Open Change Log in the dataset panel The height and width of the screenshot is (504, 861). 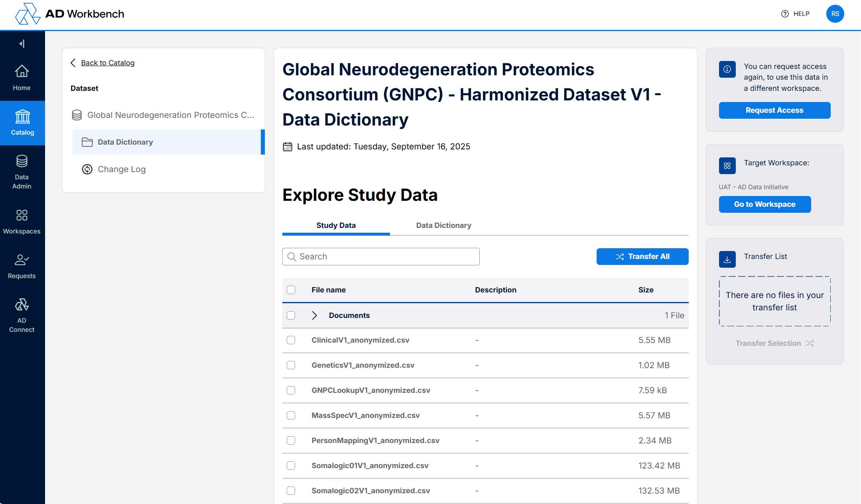coord(122,169)
